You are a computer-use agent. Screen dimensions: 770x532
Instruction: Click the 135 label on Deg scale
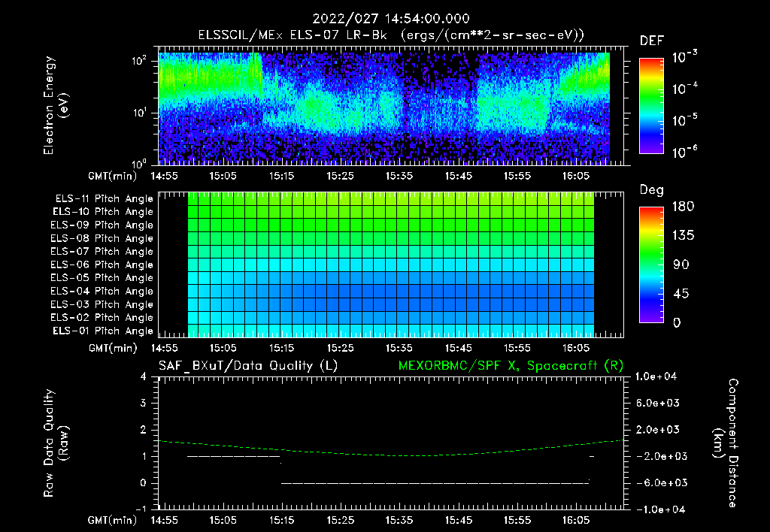point(683,236)
